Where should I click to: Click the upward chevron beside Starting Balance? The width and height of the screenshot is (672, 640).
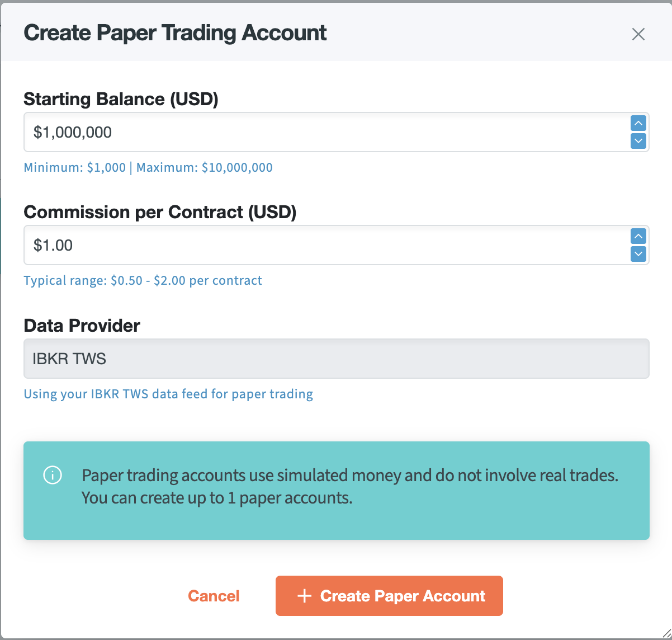coord(638,123)
